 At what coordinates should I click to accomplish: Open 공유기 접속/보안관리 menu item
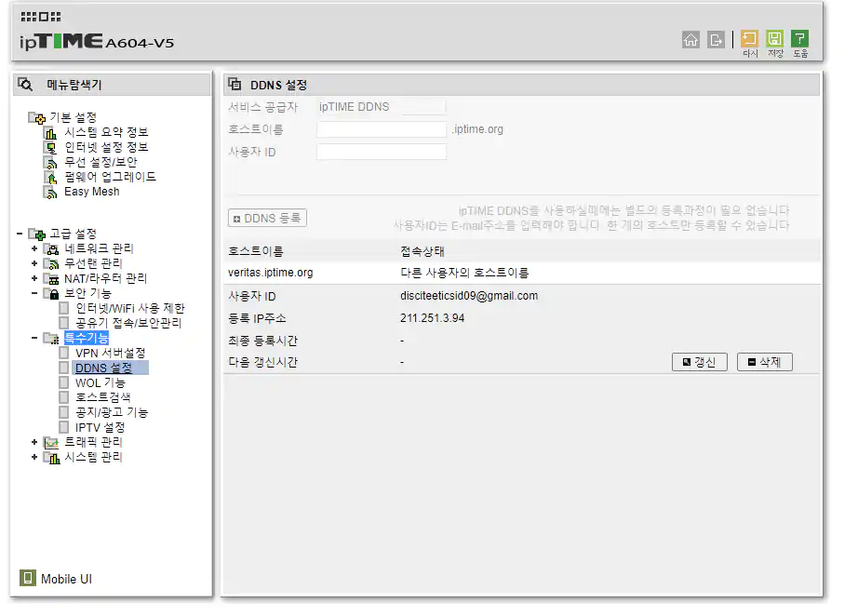(128, 323)
